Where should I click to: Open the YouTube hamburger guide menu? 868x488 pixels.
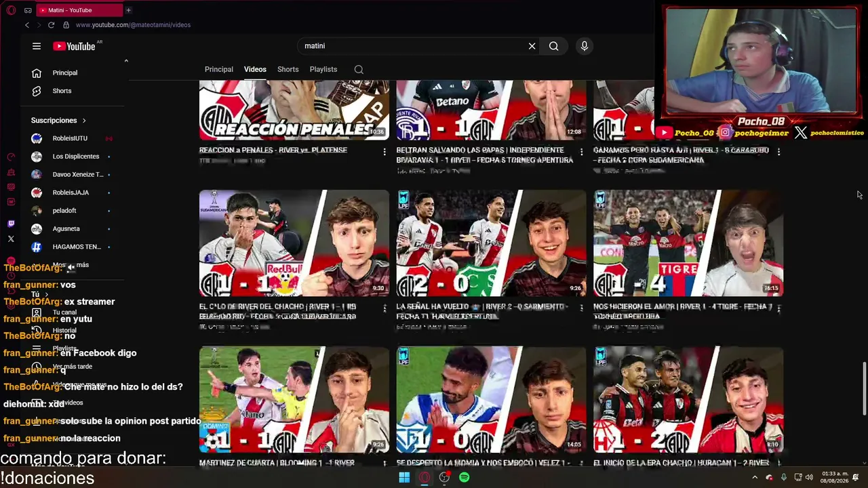coord(37,46)
